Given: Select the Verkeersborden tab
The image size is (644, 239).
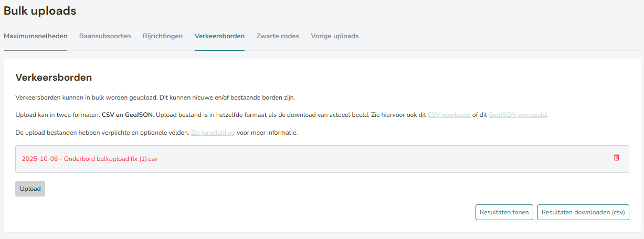Looking at the screenshot, I should coord(219,36).
